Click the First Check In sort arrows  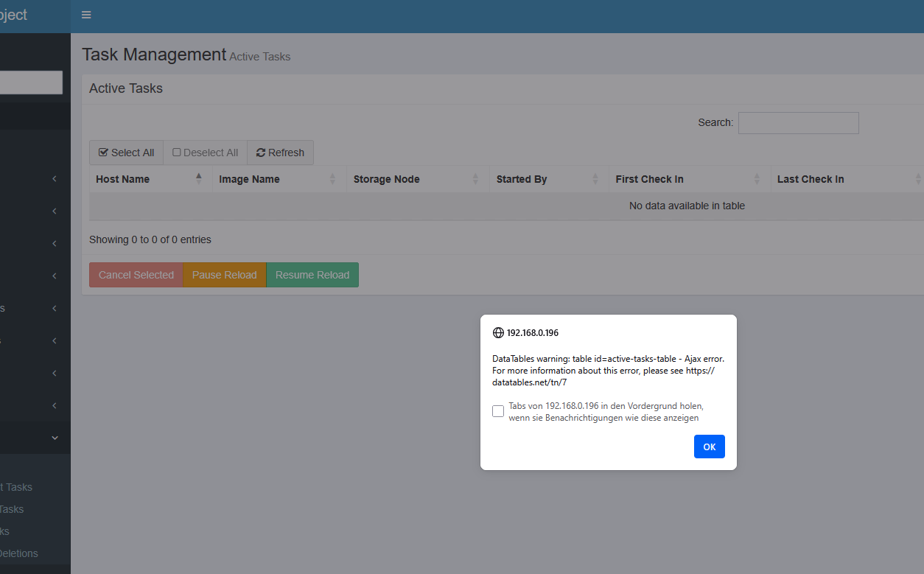click(x=757, y=179)
